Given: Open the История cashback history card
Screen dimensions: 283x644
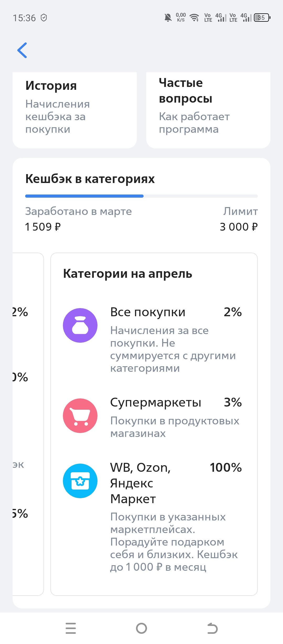Looking at the screenshot, I should tap(75, 110).
